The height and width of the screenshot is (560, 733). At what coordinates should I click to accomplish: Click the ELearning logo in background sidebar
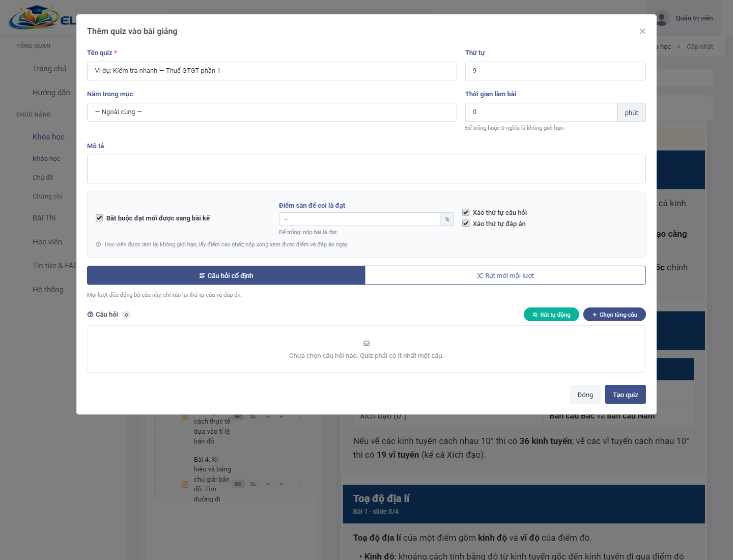[42, 18]
